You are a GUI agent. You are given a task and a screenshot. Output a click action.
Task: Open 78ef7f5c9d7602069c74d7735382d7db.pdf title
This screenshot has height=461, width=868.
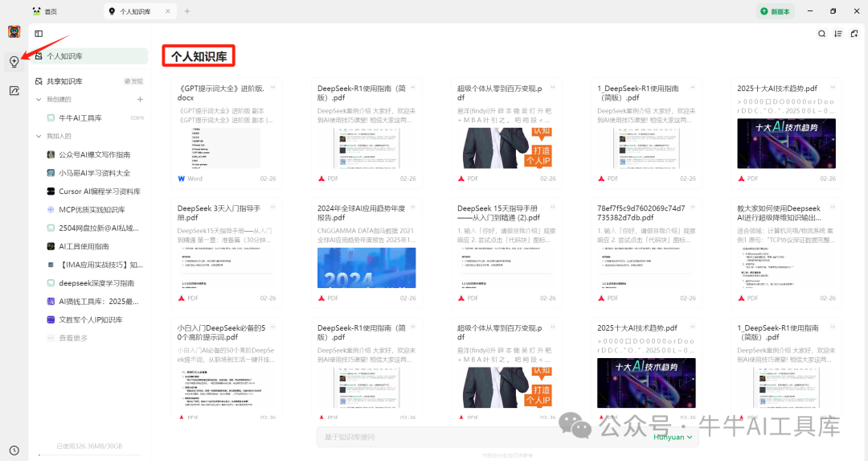click(641, 212)
